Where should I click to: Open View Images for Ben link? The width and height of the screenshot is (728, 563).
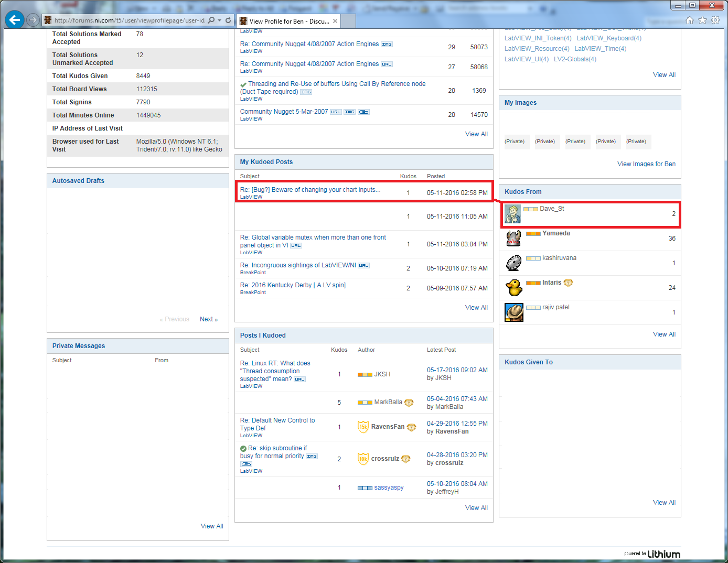[646, 164]
